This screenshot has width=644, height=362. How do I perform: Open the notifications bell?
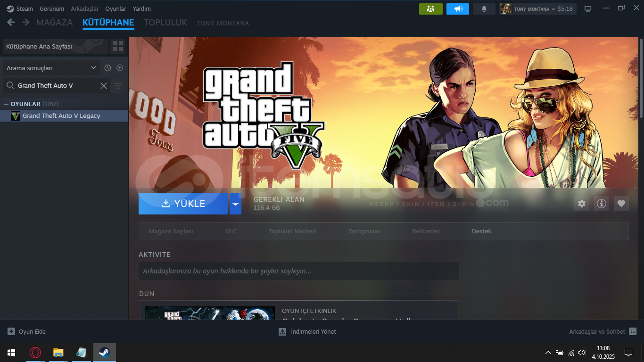click(484, 9)
